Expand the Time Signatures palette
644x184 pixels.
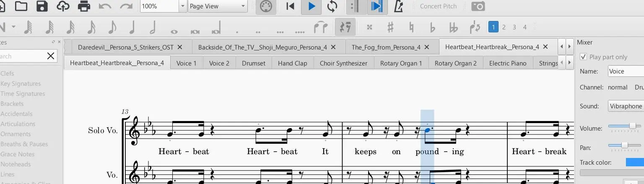(x=23, y=94)
